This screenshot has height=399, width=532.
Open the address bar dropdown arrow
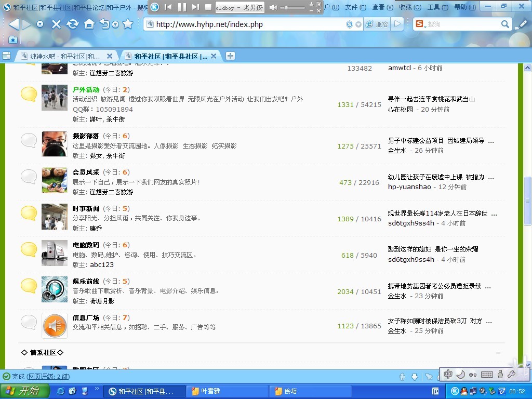click(358, 24)
